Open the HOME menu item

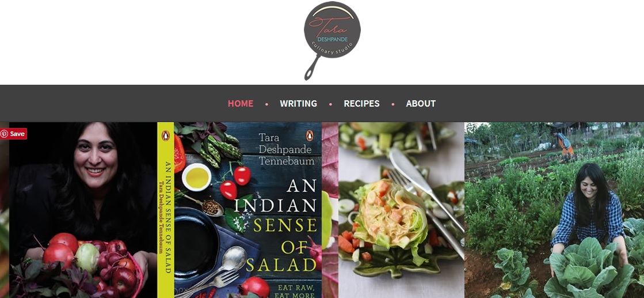241,103
